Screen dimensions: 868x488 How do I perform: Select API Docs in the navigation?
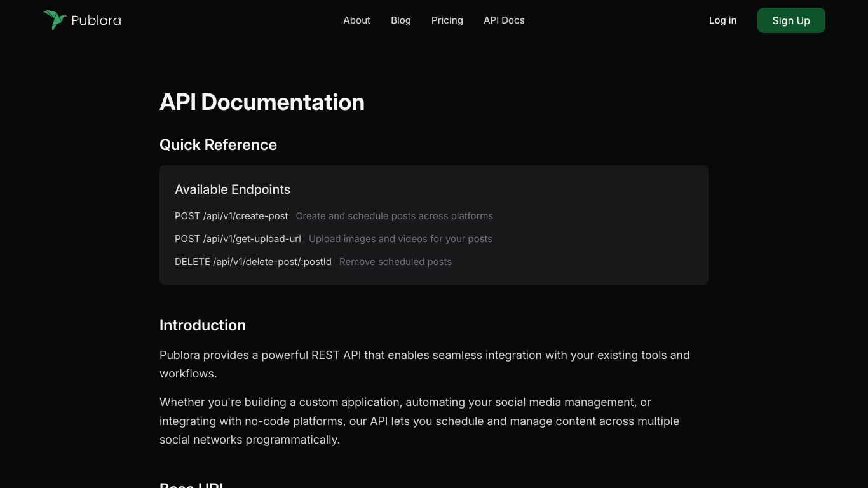(x=504, y=20)
